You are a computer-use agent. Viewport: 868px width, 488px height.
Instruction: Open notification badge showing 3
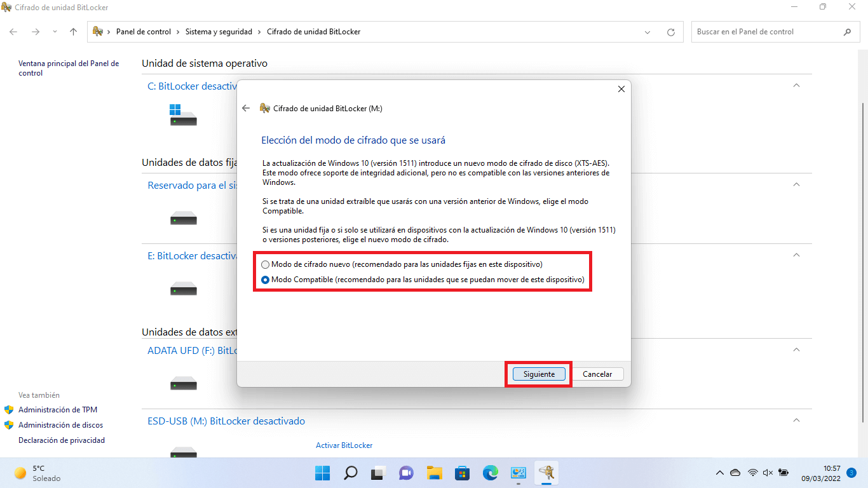[x=851, y=473]
